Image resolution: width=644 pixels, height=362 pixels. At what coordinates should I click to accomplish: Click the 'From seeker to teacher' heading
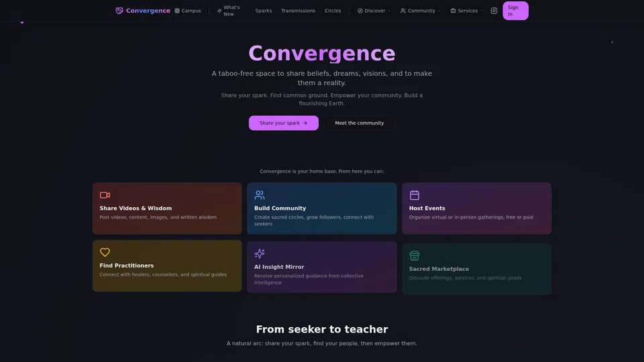321,329
